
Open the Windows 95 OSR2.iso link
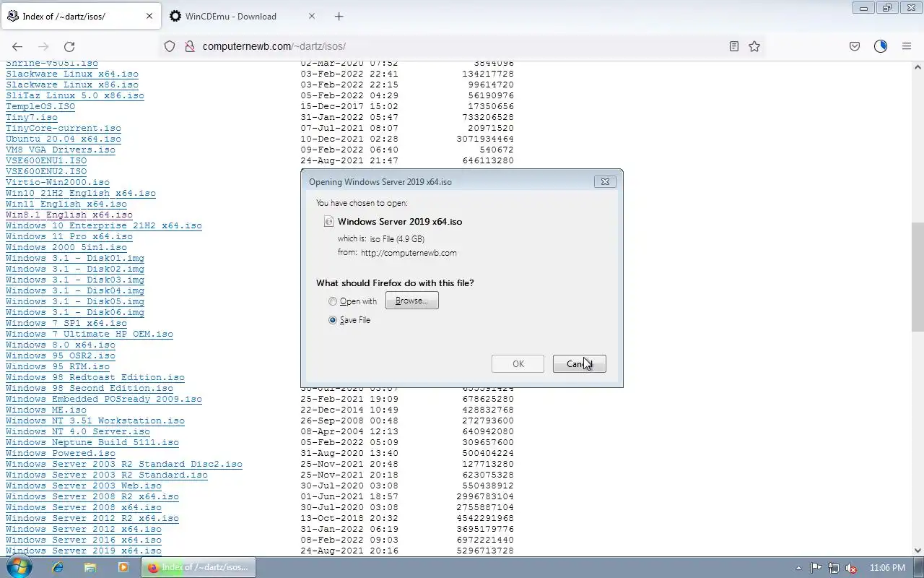pyautogui.click(x=61, y=355)
